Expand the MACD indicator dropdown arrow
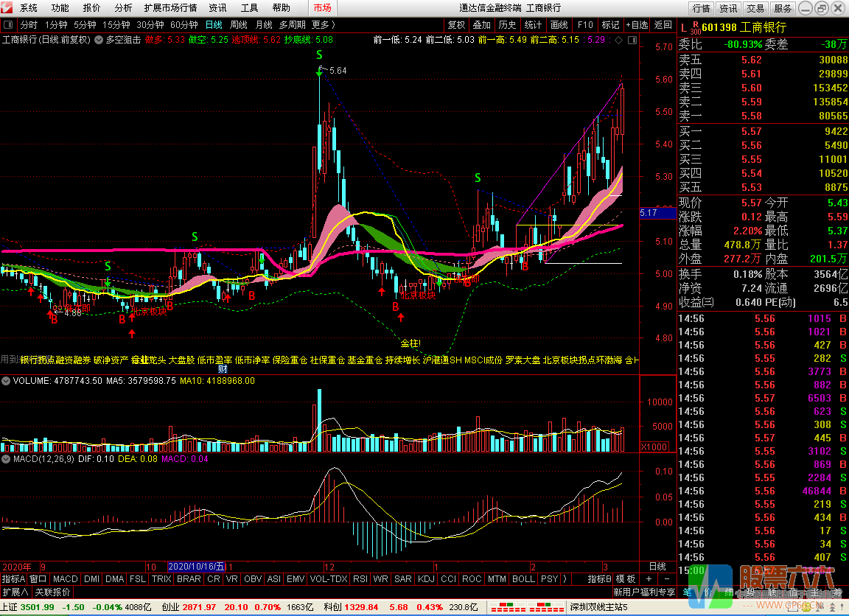Screen dimensions: 849x616 6,459
